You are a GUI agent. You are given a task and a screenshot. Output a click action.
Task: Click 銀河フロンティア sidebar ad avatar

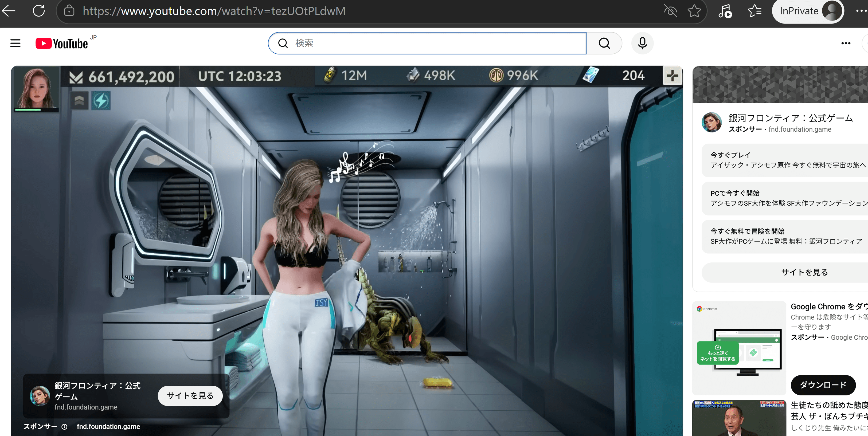(711, 122)
